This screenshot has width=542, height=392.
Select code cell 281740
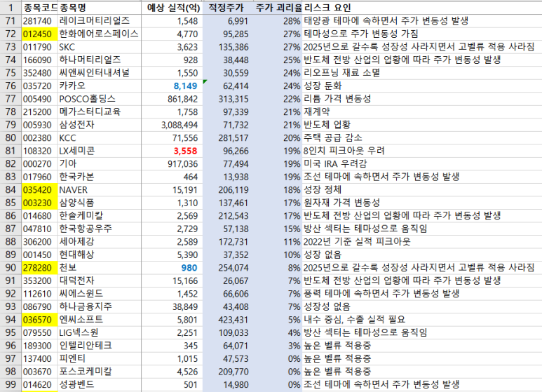tap(40, 21)
